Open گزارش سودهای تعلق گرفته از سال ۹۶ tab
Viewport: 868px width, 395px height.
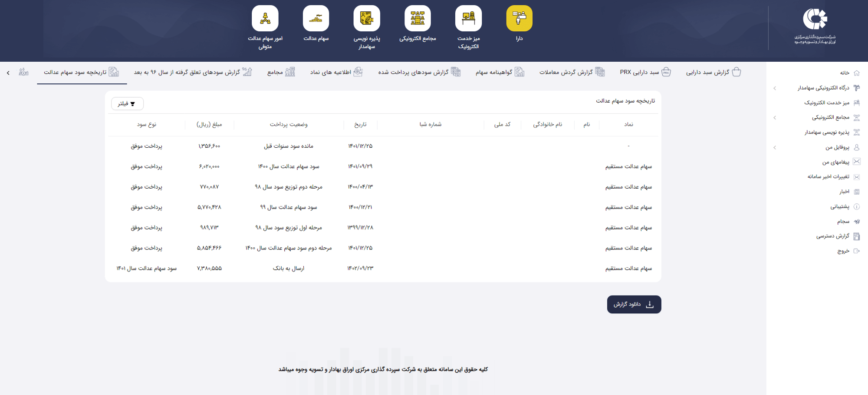coord(193,72)
